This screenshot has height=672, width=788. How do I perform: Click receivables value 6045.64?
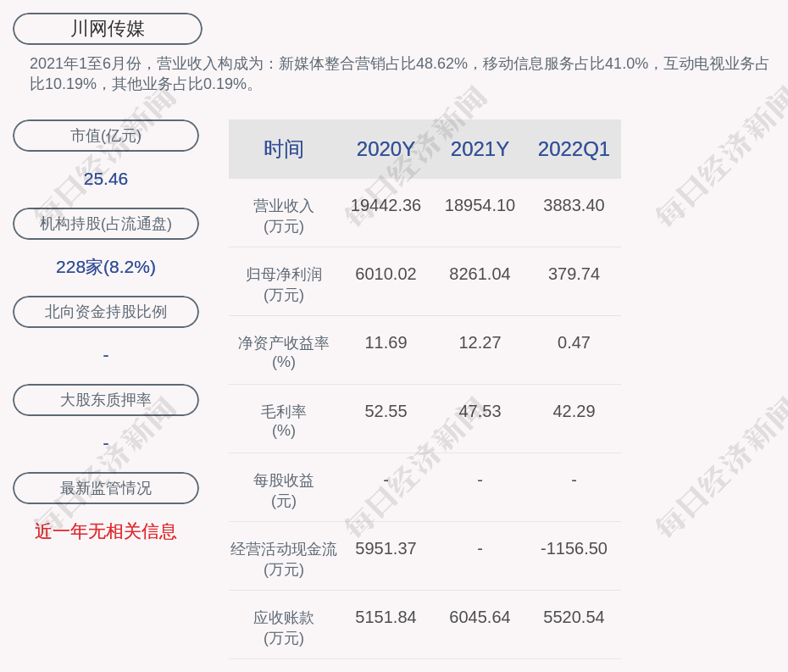pos(480,617)
